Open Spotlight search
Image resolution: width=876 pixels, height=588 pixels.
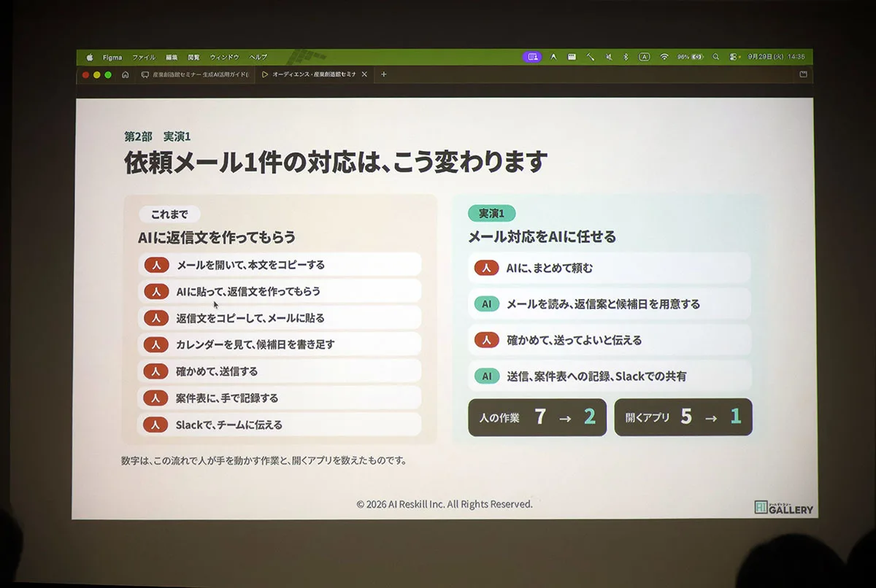(x=715, y=56)
